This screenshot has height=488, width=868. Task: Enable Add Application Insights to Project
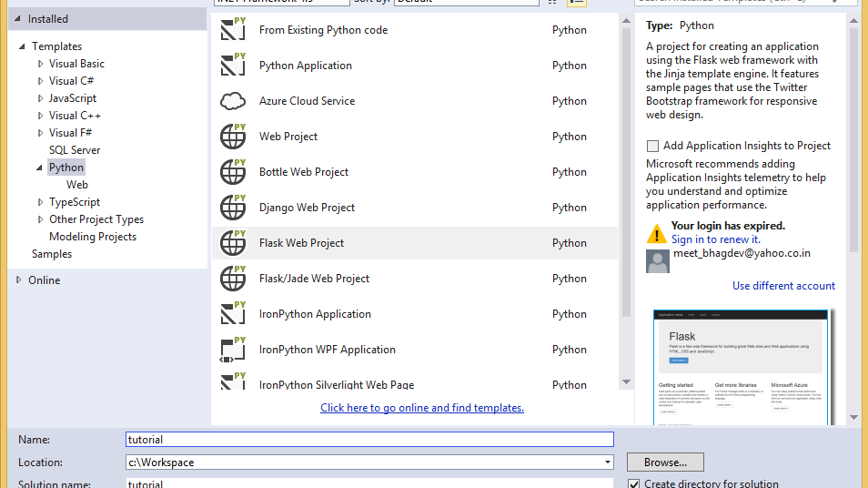point(652,146)
